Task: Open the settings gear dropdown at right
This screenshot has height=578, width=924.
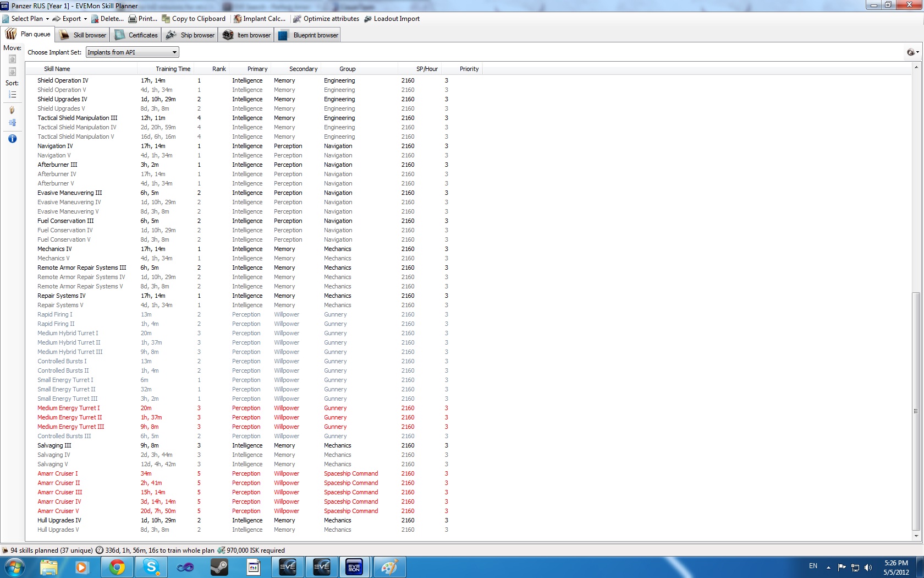Action: 912,52
